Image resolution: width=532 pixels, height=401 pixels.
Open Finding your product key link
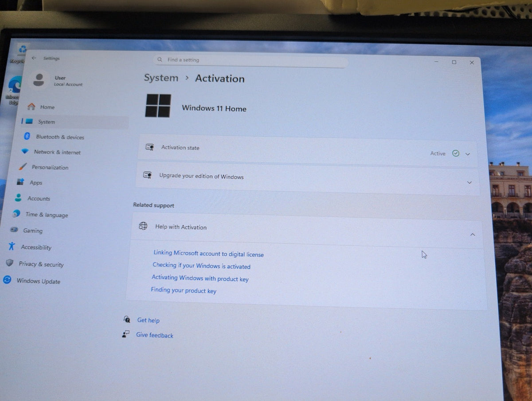pos(184,291)
